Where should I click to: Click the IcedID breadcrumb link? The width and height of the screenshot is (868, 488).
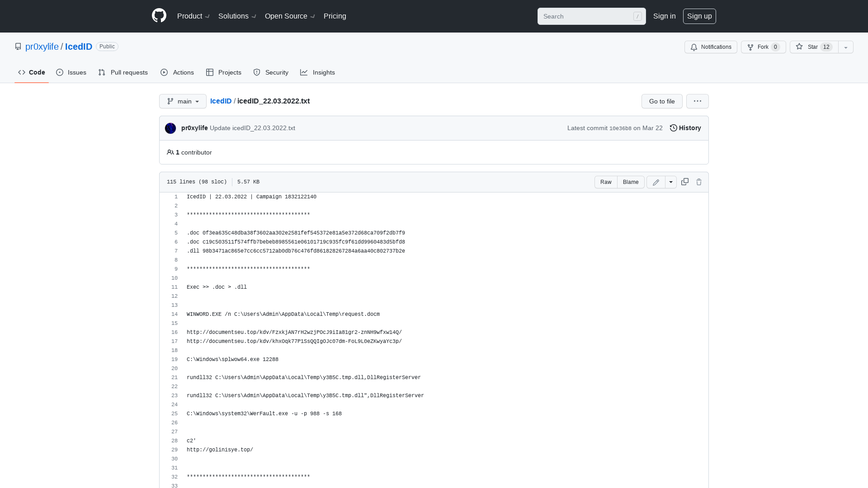click(x=221, y=101)
